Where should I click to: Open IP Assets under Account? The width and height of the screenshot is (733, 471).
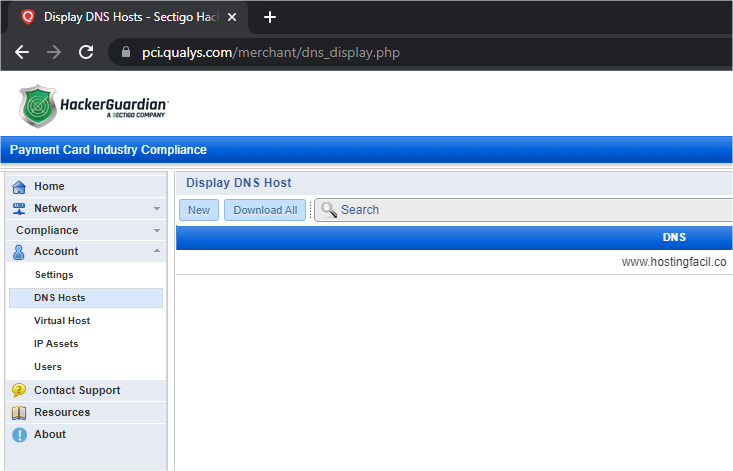[x=56, y=344]
